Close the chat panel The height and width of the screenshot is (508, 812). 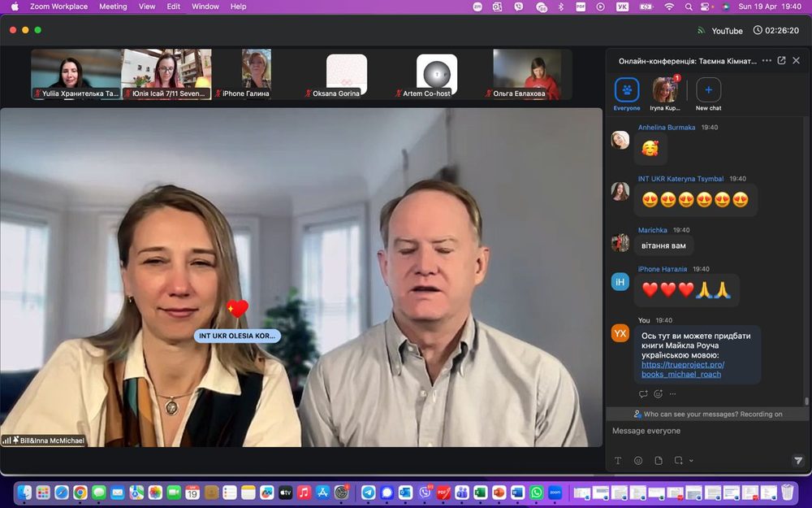click(x=797, y=61)
